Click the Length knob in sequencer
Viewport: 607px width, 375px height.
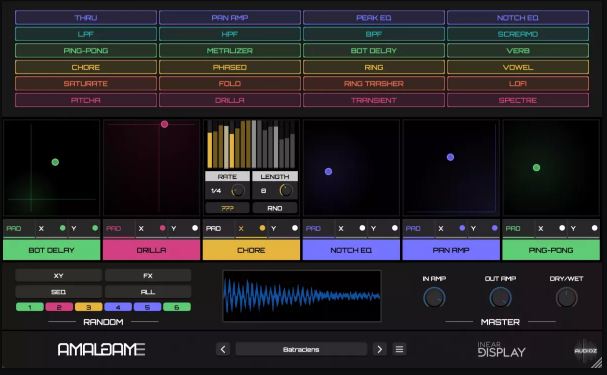pyautogui.click(x=286, y=190)
